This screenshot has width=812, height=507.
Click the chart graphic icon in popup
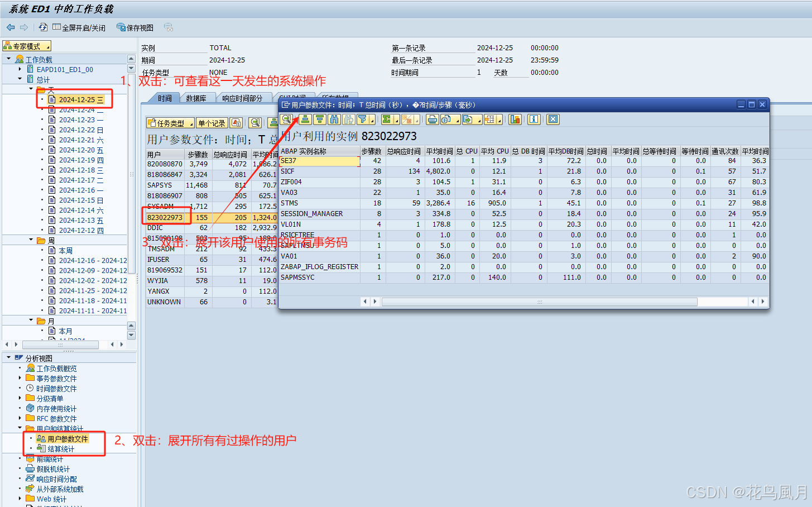coord(515,119)
